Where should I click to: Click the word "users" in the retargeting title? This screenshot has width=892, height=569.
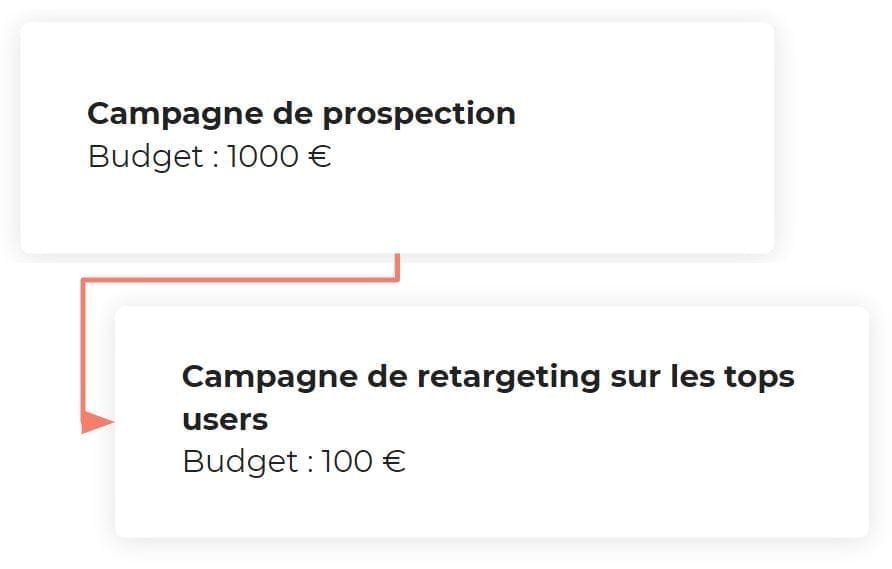[225, 420]
